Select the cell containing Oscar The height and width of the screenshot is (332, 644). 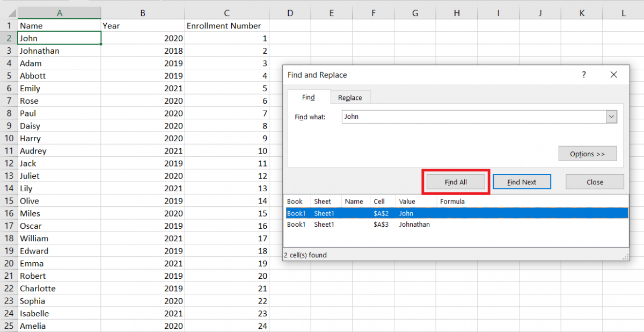pyautogui.click(x=60, y=226)
